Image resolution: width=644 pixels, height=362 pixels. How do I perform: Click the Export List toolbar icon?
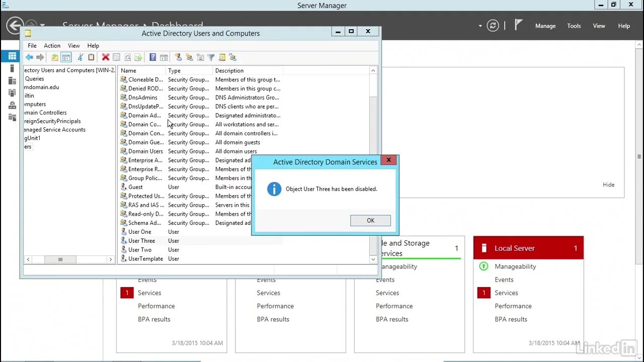coord(138,57)
